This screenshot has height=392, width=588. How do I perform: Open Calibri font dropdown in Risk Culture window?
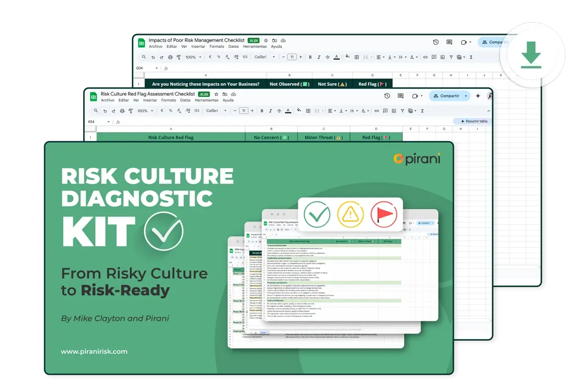tap(217, 111)
